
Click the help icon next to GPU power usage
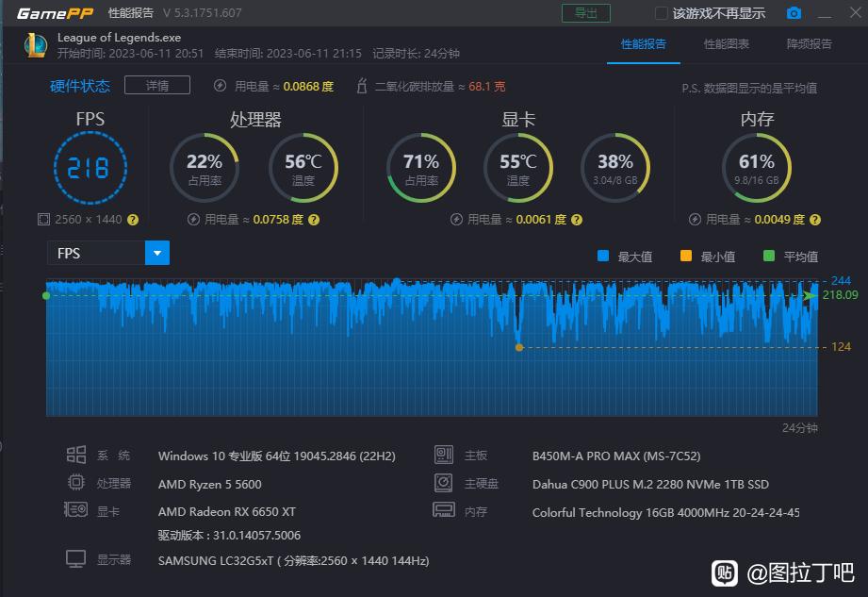(576, 220)
